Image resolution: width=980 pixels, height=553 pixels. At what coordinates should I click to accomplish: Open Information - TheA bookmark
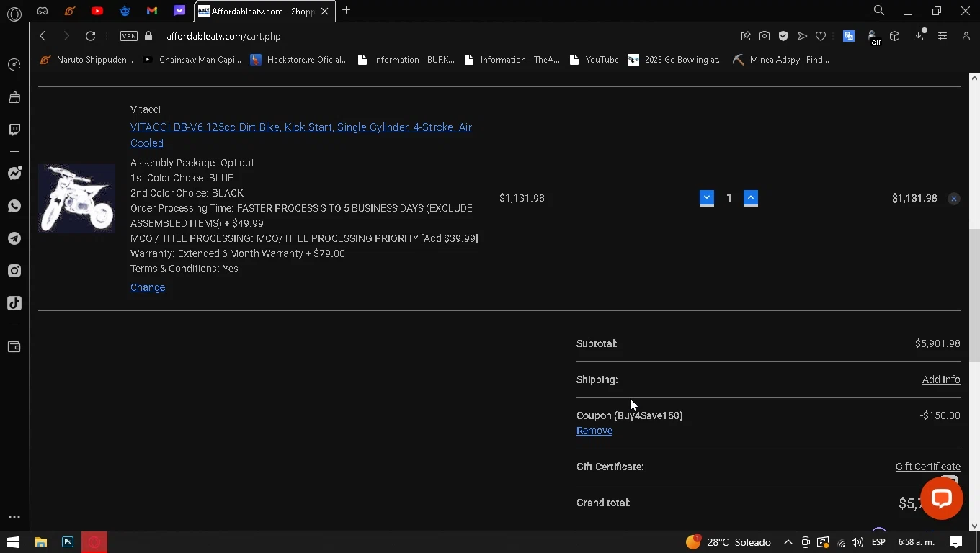[x=512, y=60]
